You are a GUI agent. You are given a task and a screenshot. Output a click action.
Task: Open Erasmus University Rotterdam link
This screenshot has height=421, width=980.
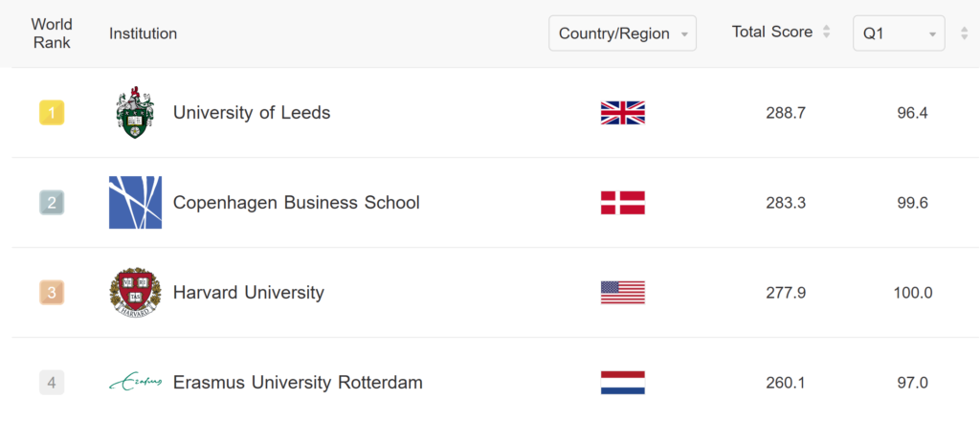298,383
